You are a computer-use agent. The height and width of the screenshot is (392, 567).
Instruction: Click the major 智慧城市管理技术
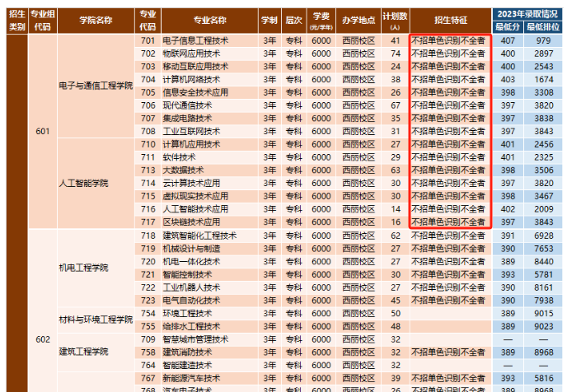click(209, 339)
